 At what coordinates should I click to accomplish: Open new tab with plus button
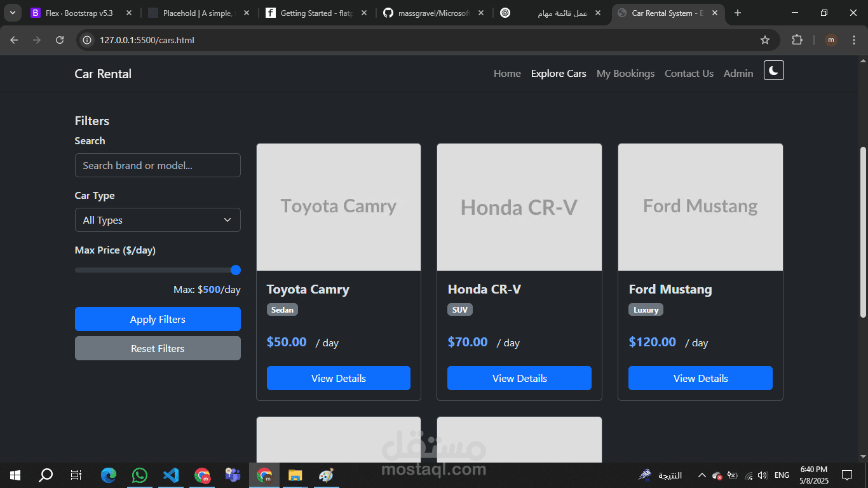pos(738,13)
